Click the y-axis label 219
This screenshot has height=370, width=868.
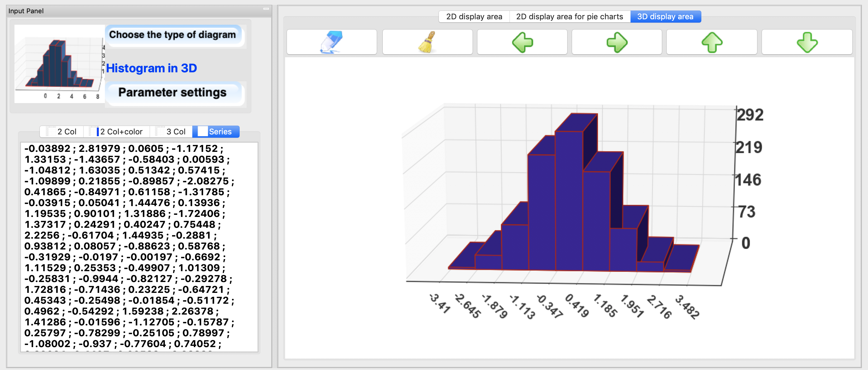point(749,147)
